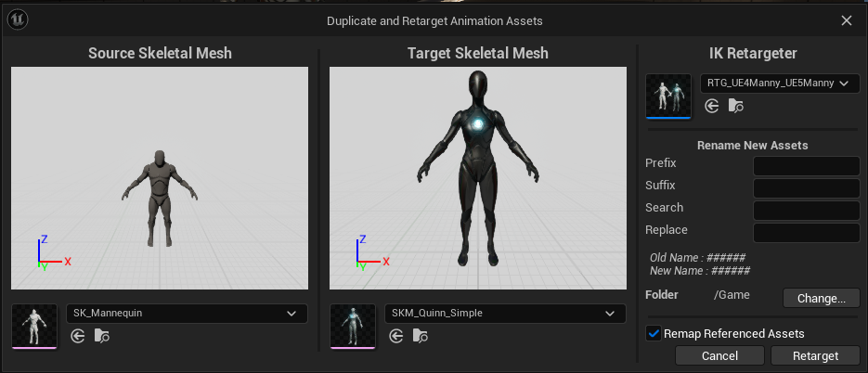
Task: Click the SKM_Quinn_Simple asset thumbnail
Action: tap(353, 326)
